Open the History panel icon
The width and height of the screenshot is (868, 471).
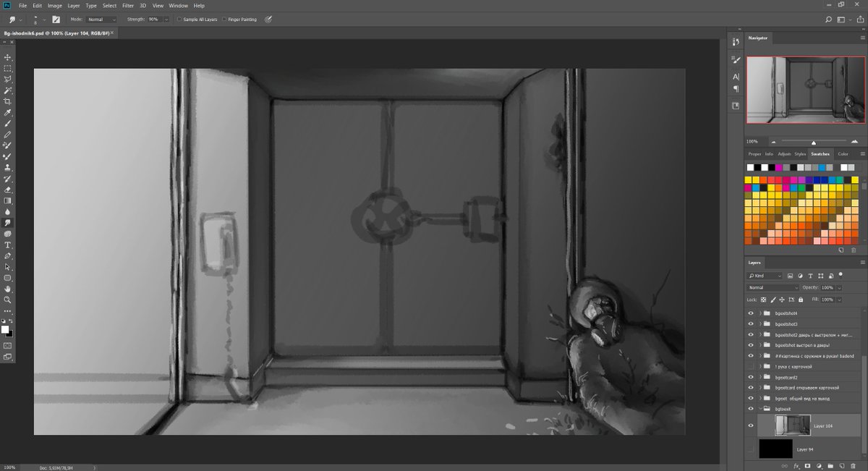tap(736, 43)
